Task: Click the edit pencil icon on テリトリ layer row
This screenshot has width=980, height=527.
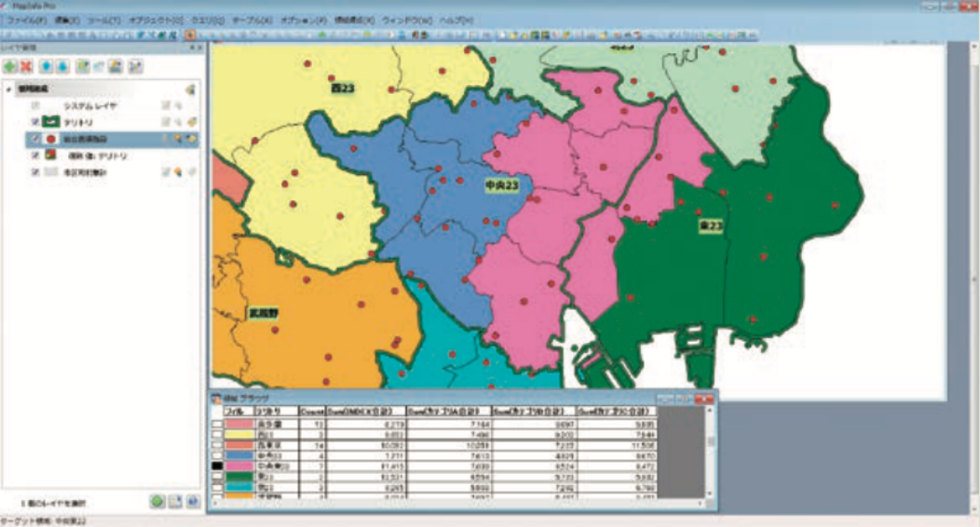Action: coord(167,122)
